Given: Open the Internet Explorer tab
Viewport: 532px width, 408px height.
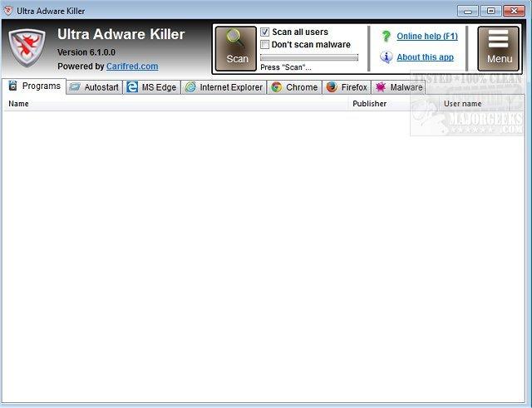Looking at the screenshot, I should tap(224, 87).
